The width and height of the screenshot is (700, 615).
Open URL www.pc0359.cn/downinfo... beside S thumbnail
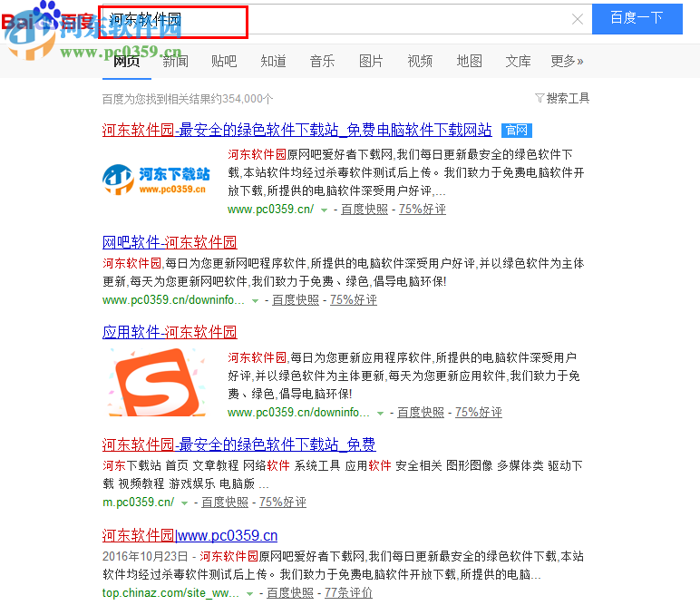298,412
